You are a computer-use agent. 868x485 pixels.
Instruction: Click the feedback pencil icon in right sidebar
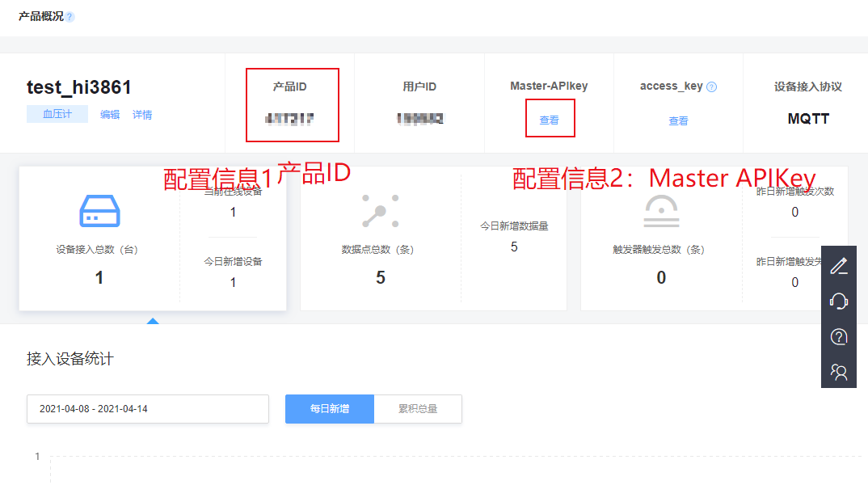[x=839, y=265]
